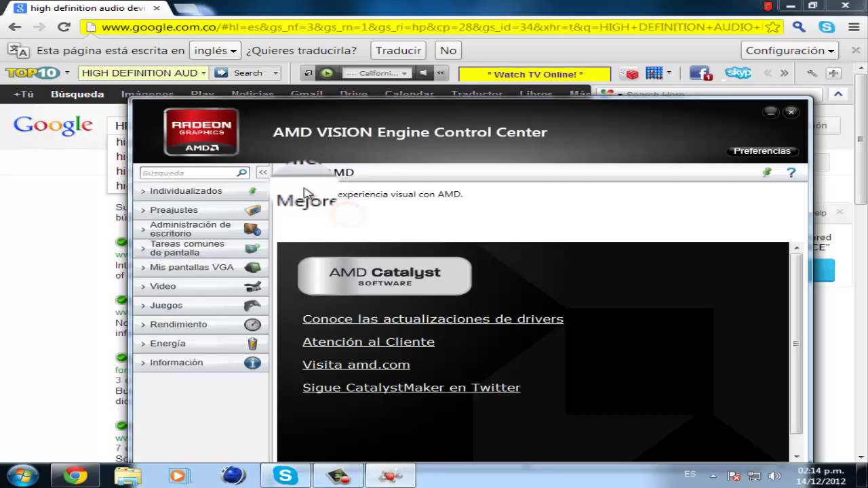Open the Chrome menu button
Image resolution: width=868 pixels, height=488 pixels.
pos(853,27)
